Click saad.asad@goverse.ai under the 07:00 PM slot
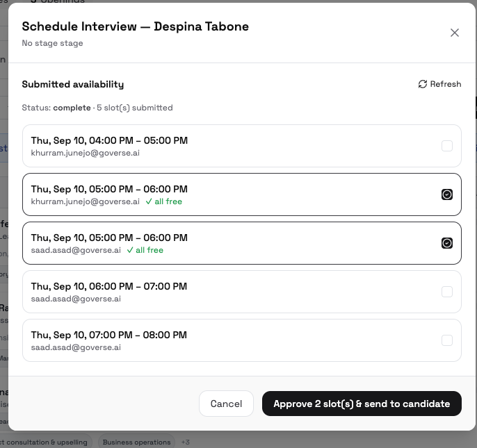This screenshot has height=448, width=477. pyautogui.click(x=76, y=347)
